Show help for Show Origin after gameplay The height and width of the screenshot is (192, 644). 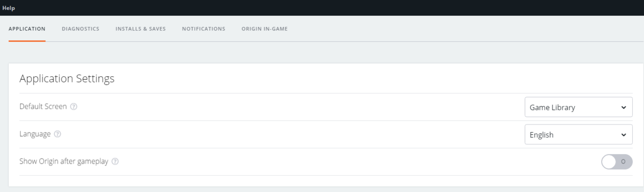(115, 161)
